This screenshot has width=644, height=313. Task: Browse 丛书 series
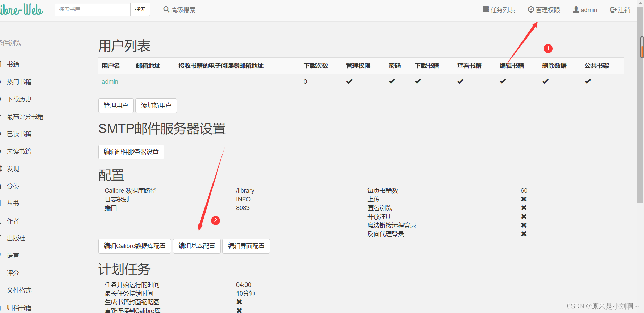(x=13, y=204)
